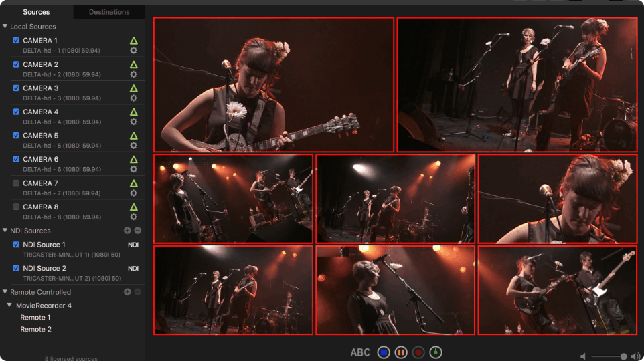Enable the CAMERA 7 source checkbox
644x361 pixels.
(x=16, y=183)
